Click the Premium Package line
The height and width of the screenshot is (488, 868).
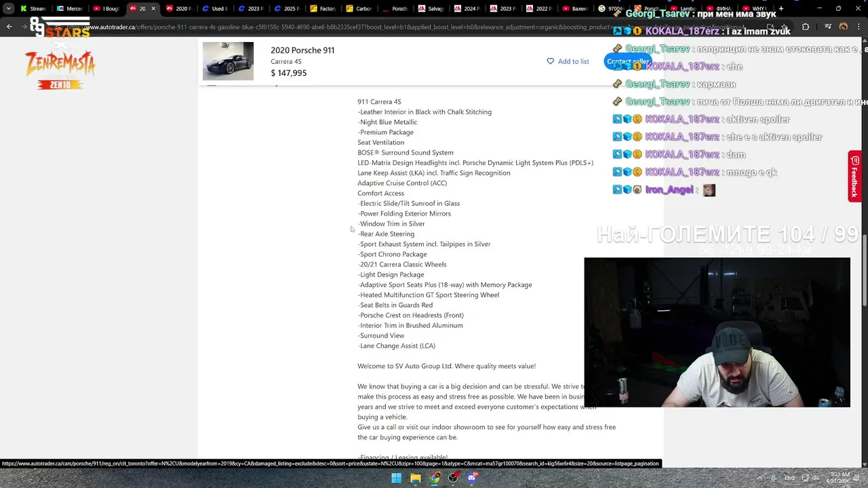[x=386, y=132]
